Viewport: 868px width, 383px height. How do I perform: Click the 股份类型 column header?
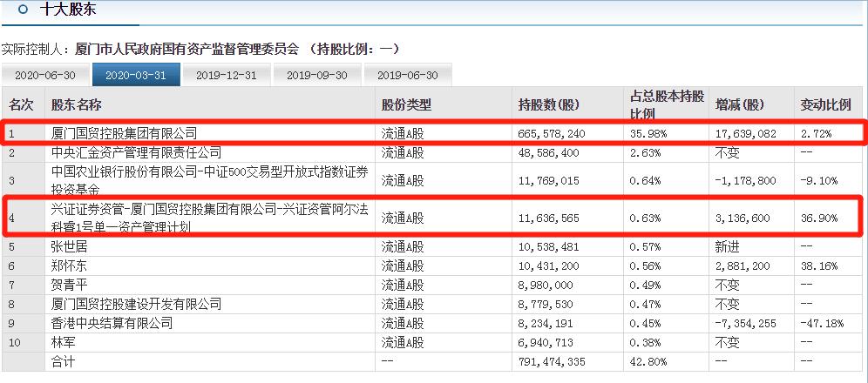pyautogui.click(x=406, y=105)
